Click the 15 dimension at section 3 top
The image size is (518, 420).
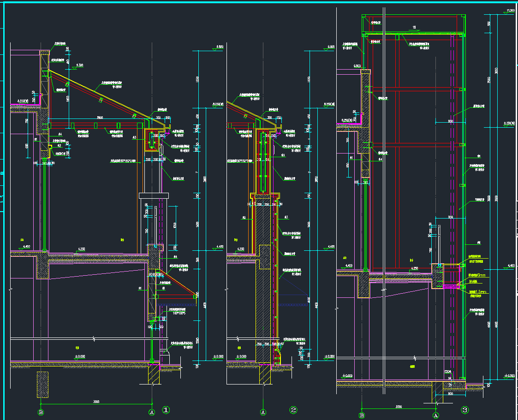(x=414, y=28)
